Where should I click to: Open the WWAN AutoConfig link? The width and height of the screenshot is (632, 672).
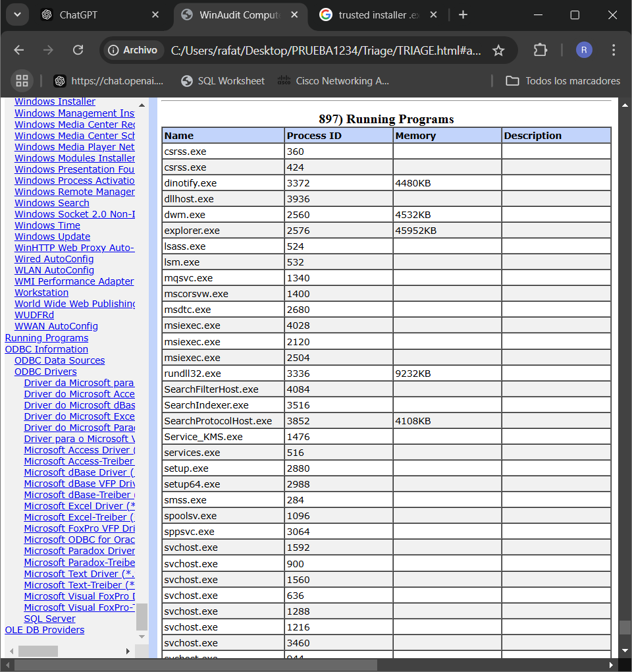click(56, 326)
